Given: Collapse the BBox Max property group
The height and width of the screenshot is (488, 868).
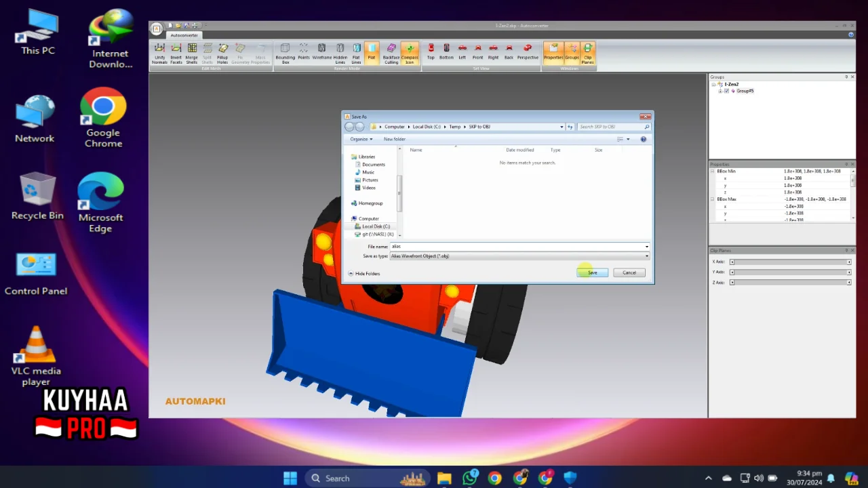Looking at the screenshot, I should point(713,199).
